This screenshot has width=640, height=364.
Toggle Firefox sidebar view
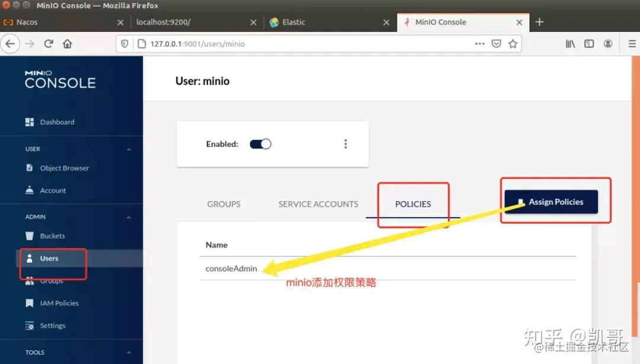(x=589, y=44)
